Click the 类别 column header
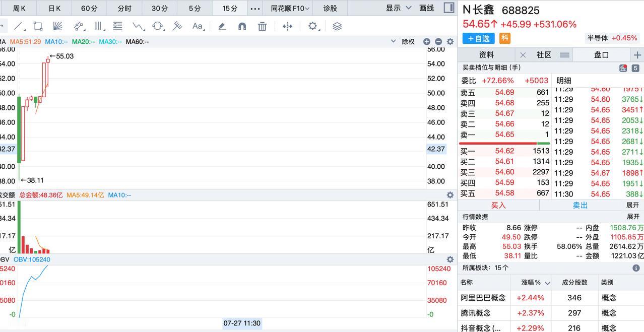This screenshot has width=644, height=332. click(x=608, y=283)
